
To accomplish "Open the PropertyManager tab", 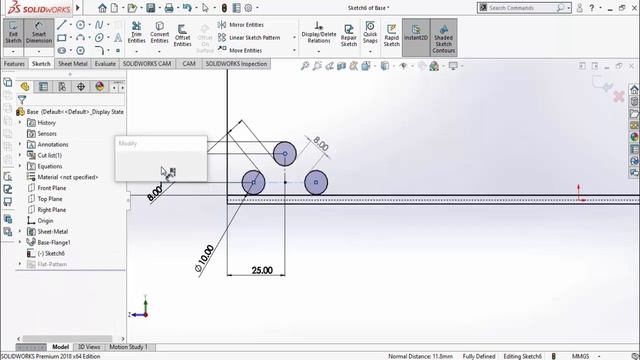I will pos(43,87).
